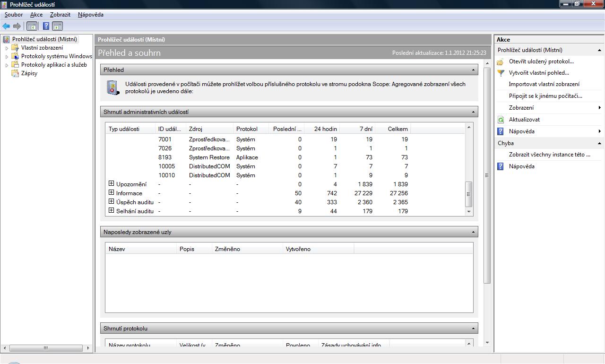Open the Zobrazit menu
The image size is (605, 364).
60,15
